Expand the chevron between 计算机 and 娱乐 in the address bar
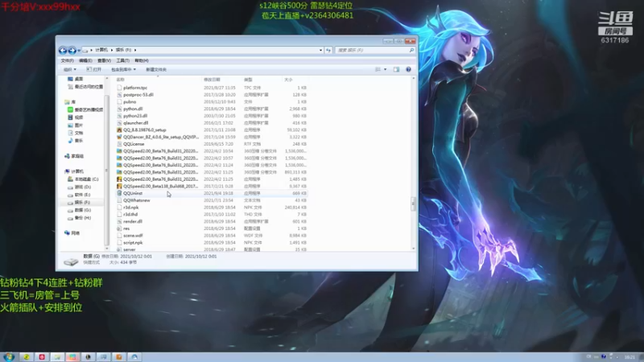This screenshot has height=362, width=644. [112, 50]
